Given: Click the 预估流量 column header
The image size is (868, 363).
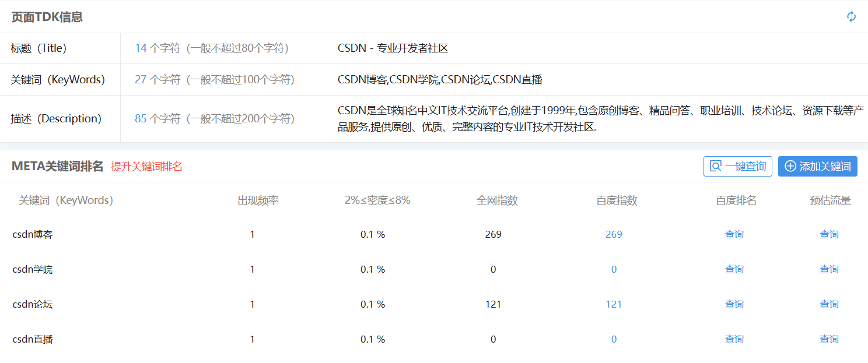Looking at the screenshot, I should point(831,200).
